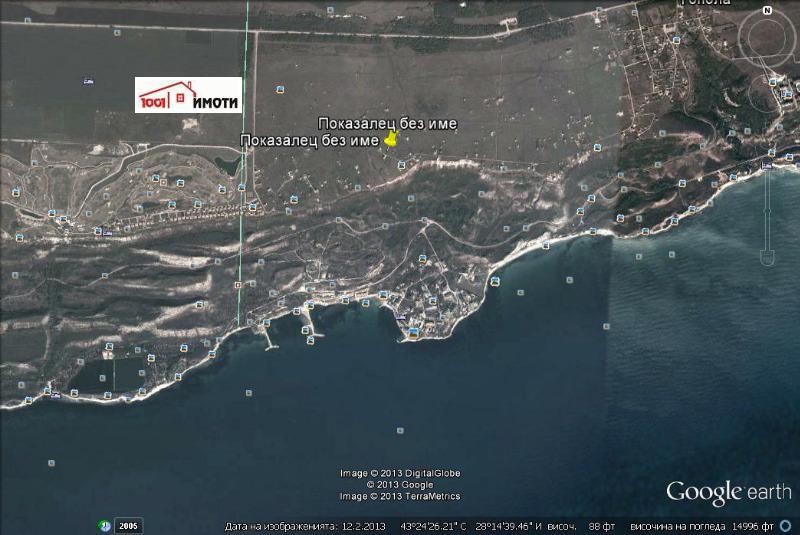Click the yellow pushpin placemark
Screen dimensions: 800x535
(390, 140)
